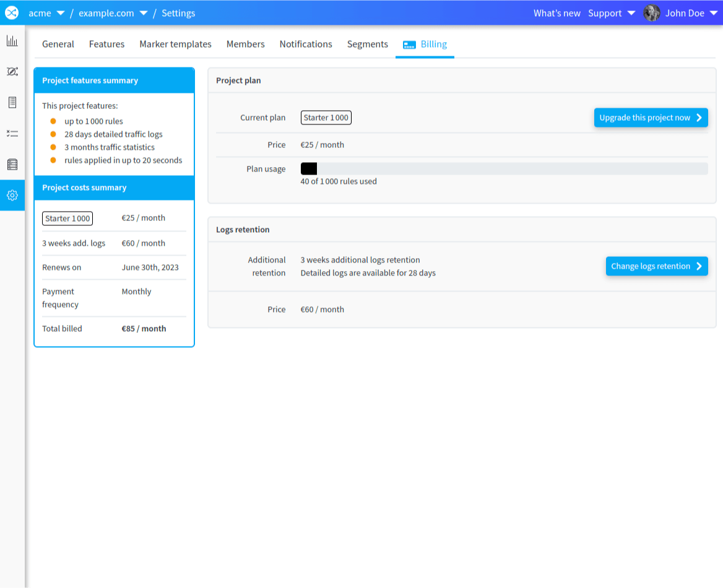Click the credit card icon on Billing tab
Image resolution: width=723 pixels, height=588 pixels.
coord(409,45)
